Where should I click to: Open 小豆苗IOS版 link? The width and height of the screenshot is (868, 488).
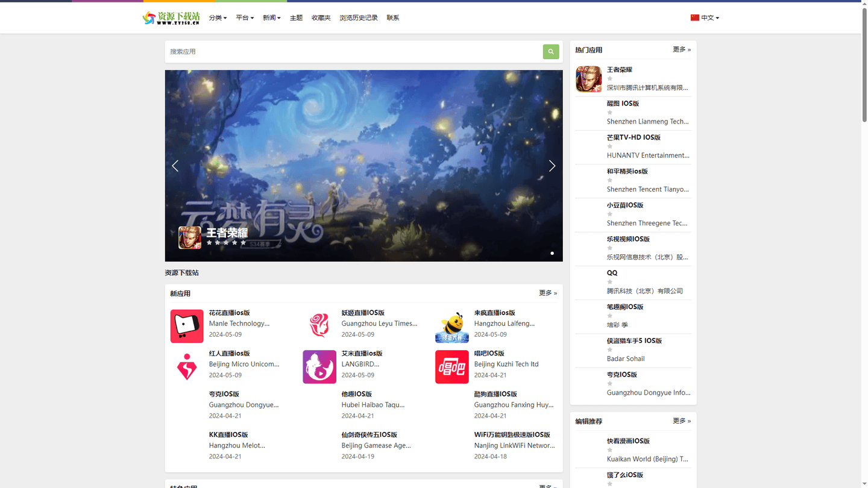pyautogui.click(x=625, y=205)
